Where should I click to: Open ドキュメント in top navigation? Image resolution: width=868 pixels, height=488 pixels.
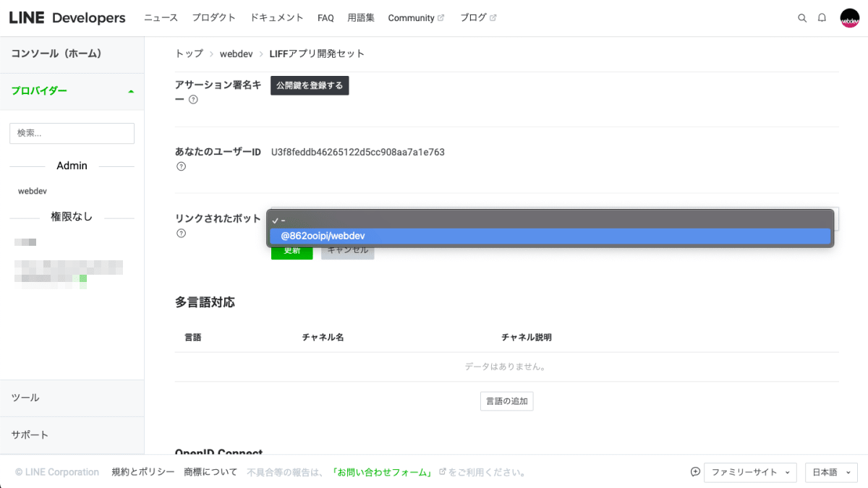point(276,18)
